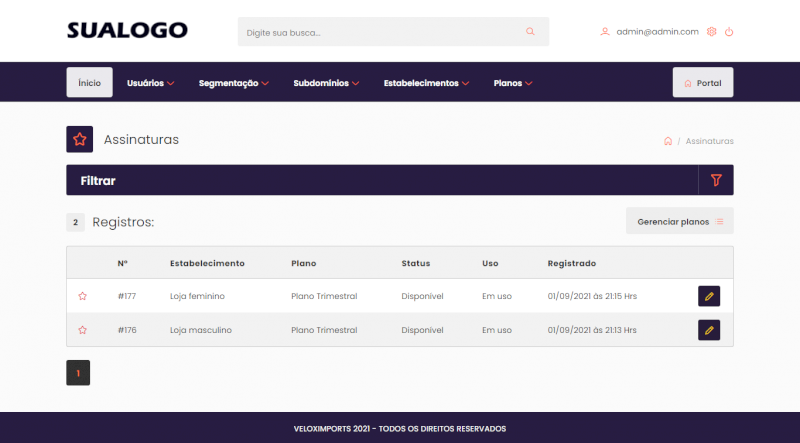Click the breadcrumb home icon

pos(668,141)
